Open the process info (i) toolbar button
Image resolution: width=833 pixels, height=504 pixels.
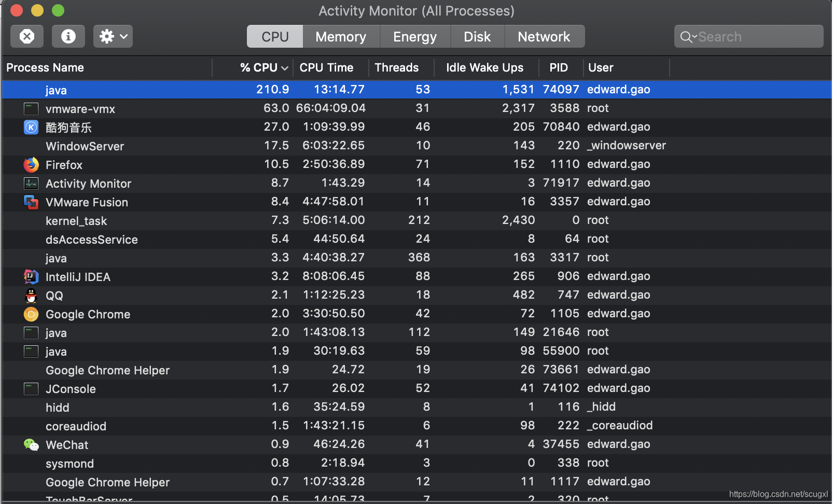[x=68, y=36]
